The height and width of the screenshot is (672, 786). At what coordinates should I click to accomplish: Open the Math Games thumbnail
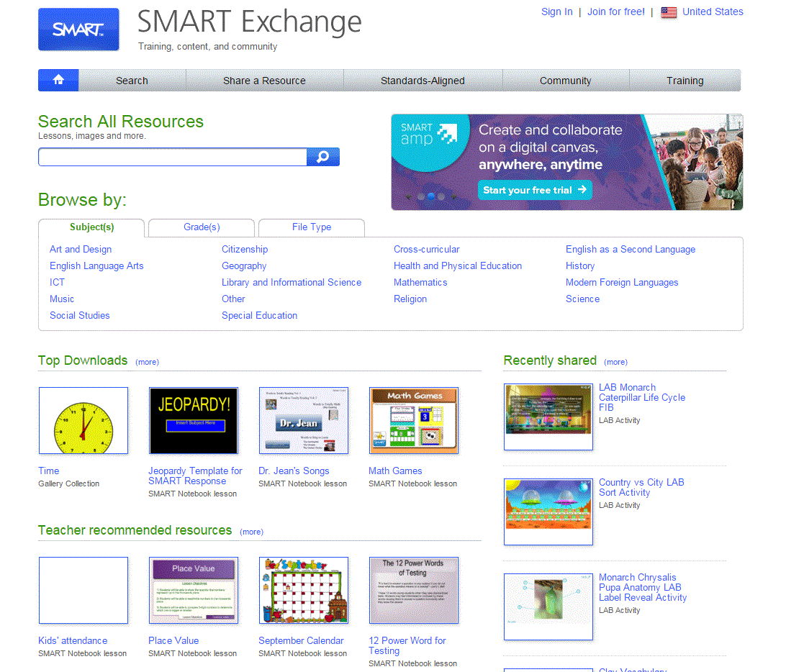pos(414,421)
